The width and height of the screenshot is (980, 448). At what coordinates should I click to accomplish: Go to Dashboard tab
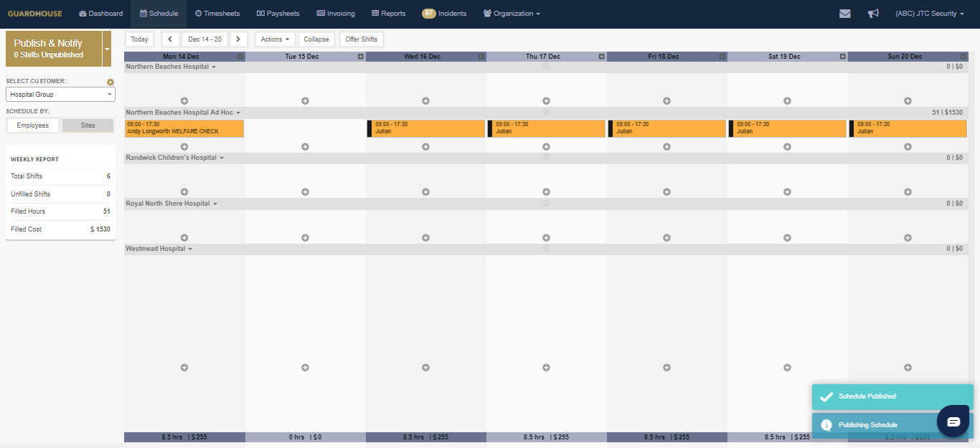(100, 14)
